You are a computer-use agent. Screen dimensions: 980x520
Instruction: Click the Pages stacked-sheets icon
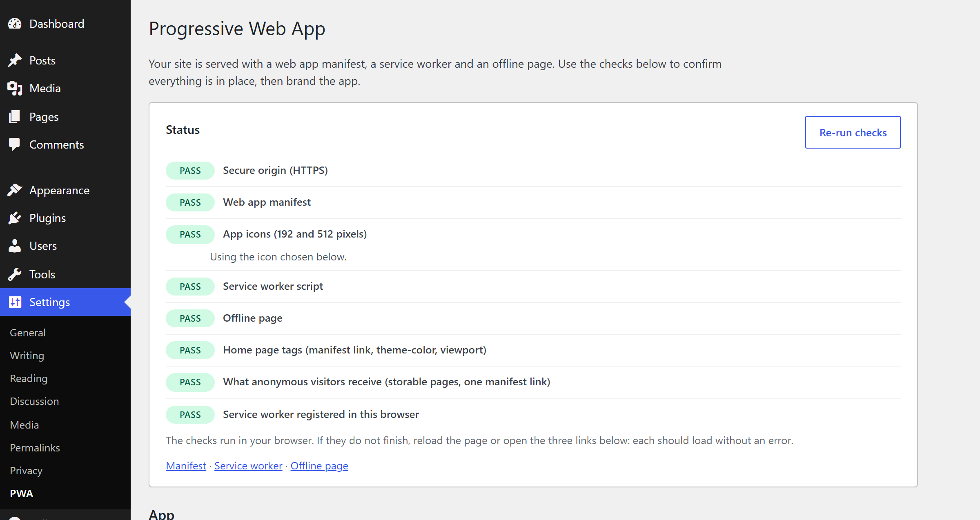15,117
